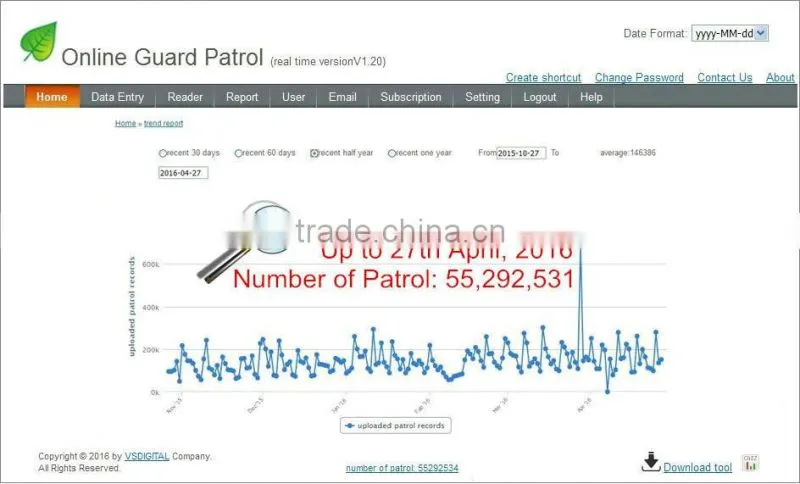Click the 600k y-axis label
Image resolution: width=800 pixels, height=484 pixels.
(x=151, y=265)
